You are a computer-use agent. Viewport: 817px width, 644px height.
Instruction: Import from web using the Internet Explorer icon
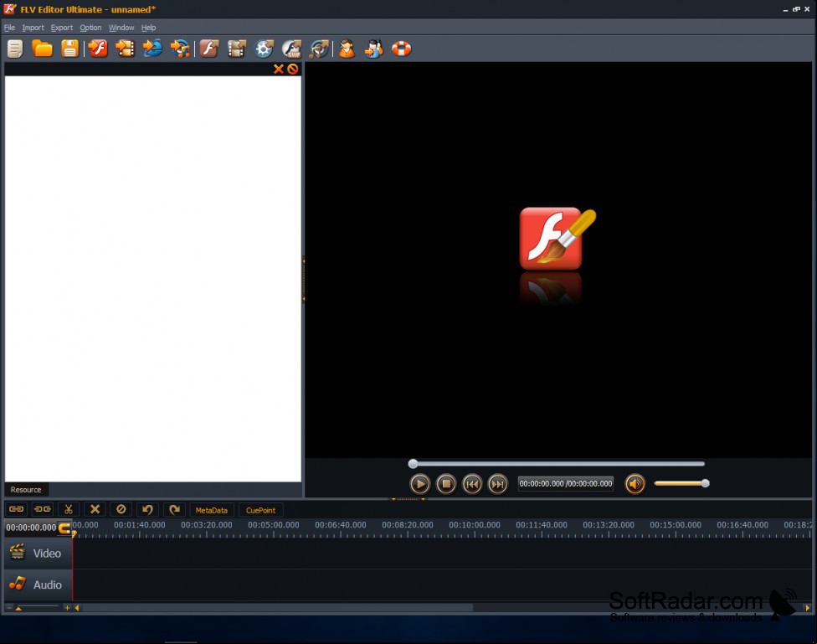(x=152, y=49)
